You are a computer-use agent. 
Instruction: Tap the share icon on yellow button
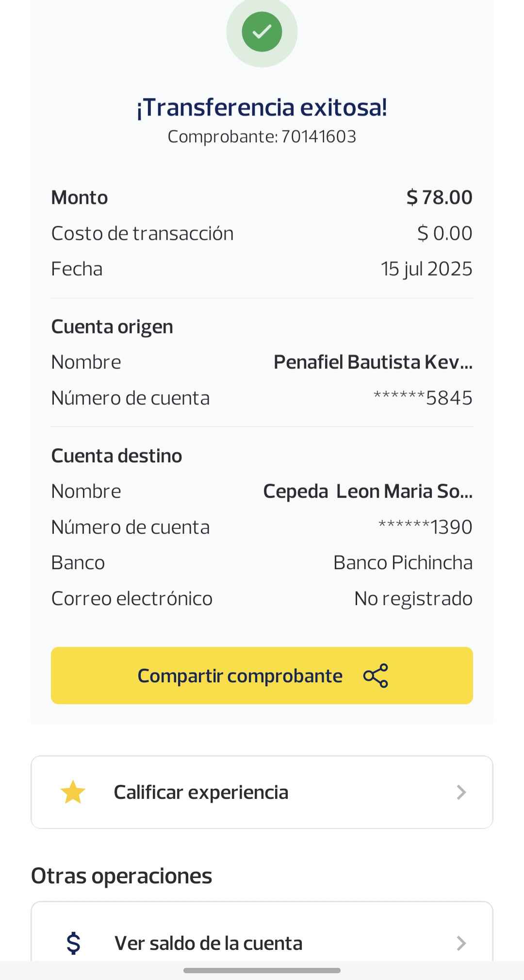(376, 676)
